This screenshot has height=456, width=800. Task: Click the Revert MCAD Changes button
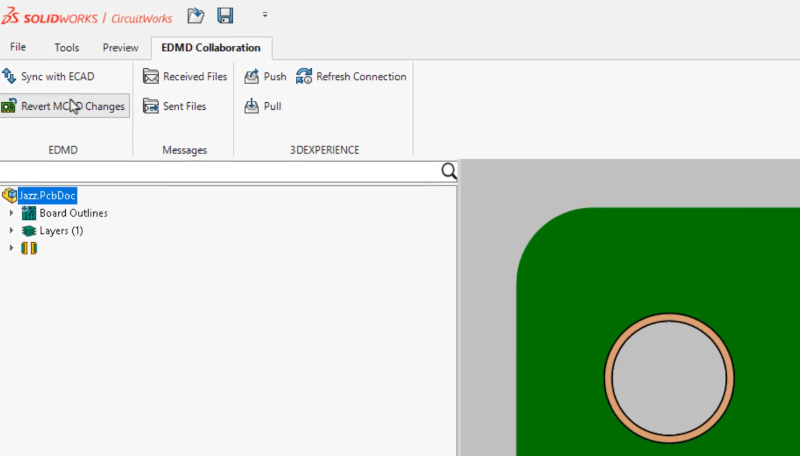(x=65, y=106)
